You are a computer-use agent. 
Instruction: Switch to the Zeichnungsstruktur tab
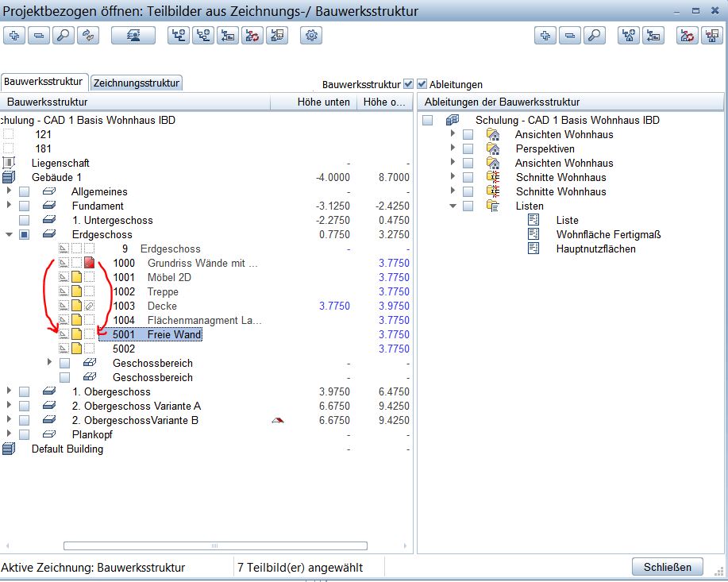pos(137,83)
